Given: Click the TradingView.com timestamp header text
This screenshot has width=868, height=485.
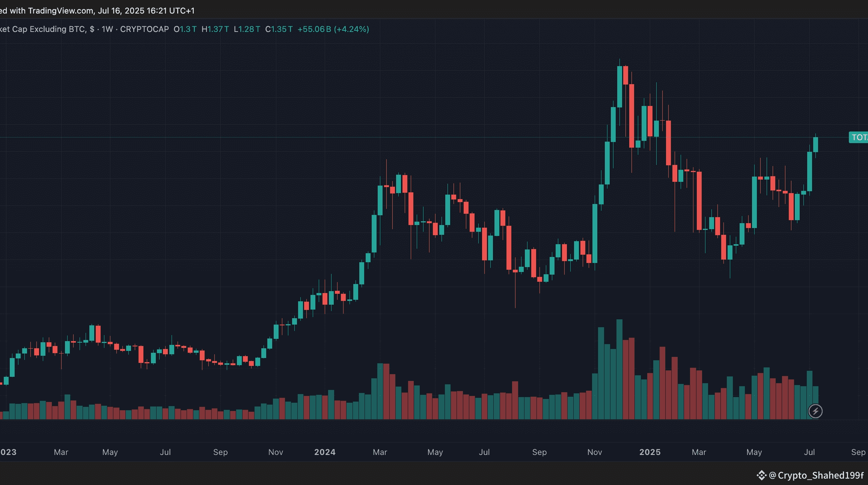Looking at the screenshot, I should pos(98,11).
